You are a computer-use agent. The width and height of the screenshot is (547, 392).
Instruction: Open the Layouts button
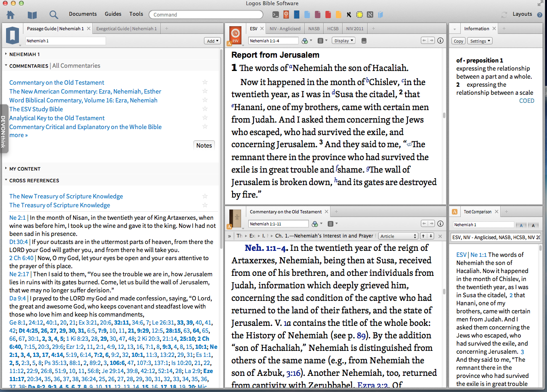pyautogui.click(x=522, y=14)
